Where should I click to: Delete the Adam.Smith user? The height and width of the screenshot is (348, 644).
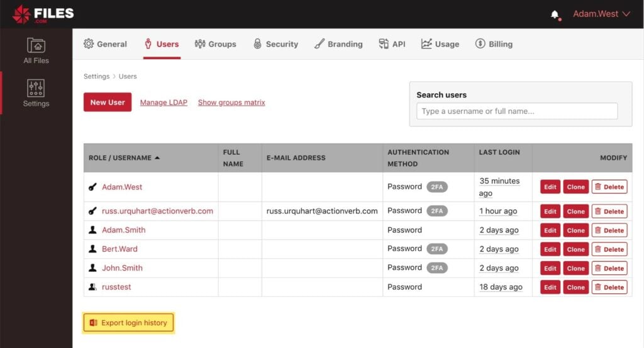click(609, 230)
